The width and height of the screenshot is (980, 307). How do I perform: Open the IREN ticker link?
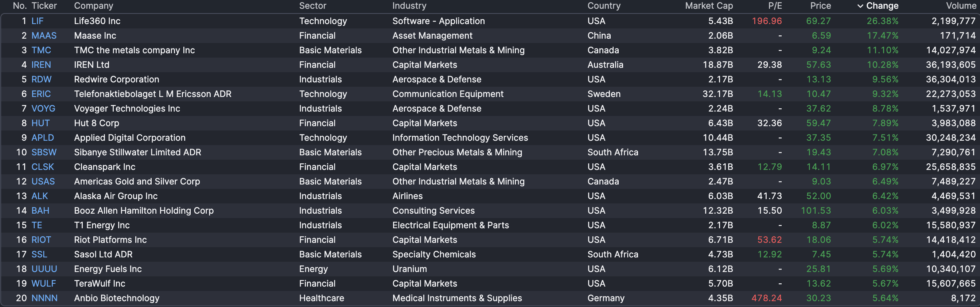coord(41,65)
